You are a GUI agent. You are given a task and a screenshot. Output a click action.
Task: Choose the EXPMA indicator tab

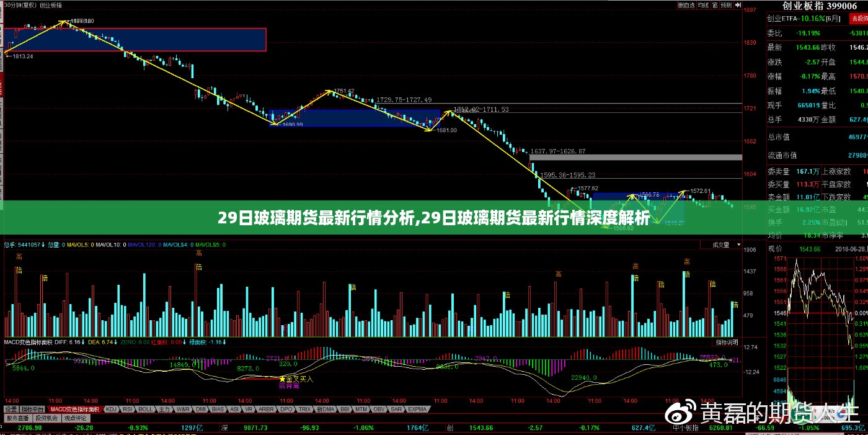tap(417, 410)
